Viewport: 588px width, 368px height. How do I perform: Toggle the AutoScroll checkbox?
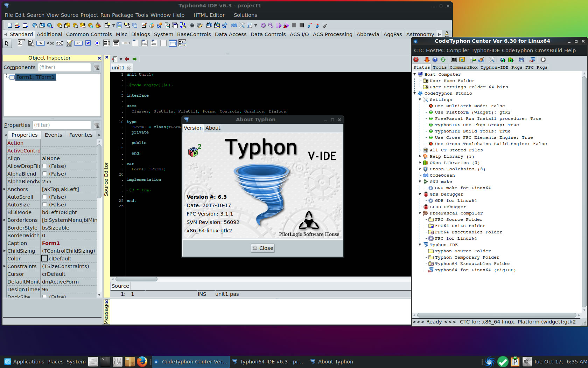45,197
